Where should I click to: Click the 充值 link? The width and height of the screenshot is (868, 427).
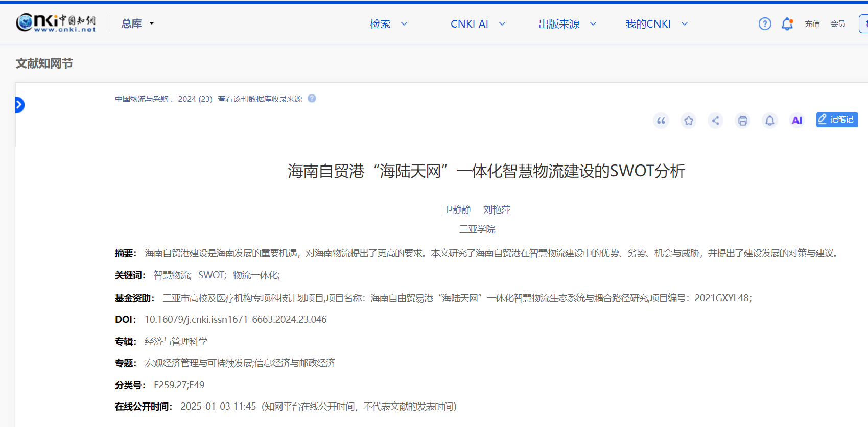click(812, 24)
